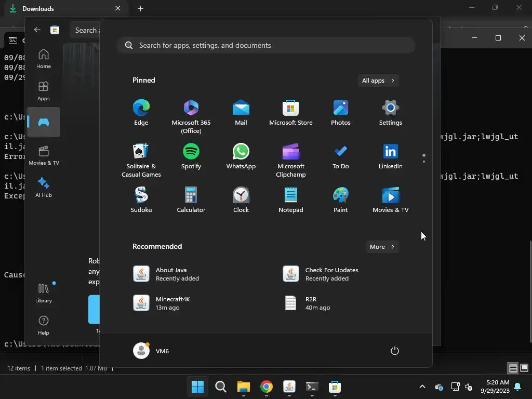This screenshot has height=399, width=532.
Task: Open the Calculator app
Action: click(x=191, y=200)
